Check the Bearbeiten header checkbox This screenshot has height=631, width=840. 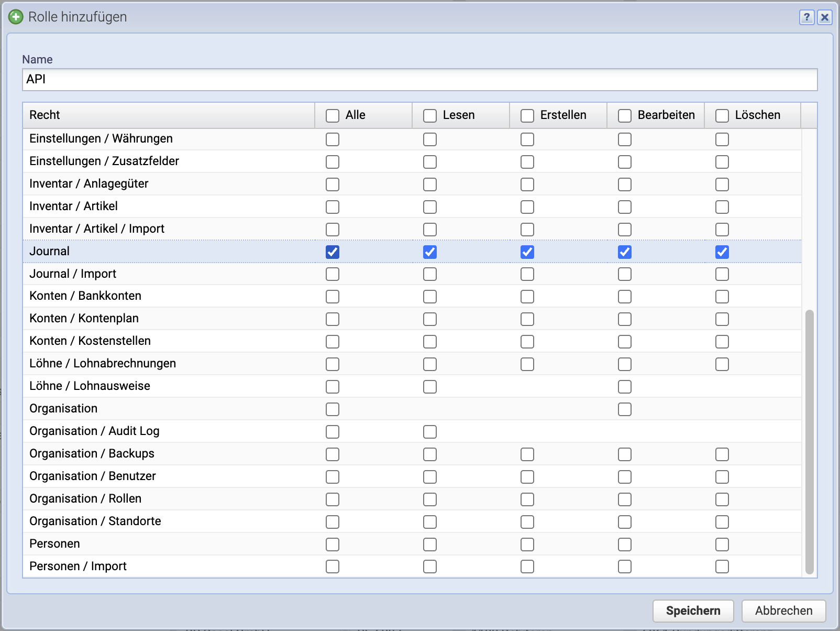tap(625, 116)
